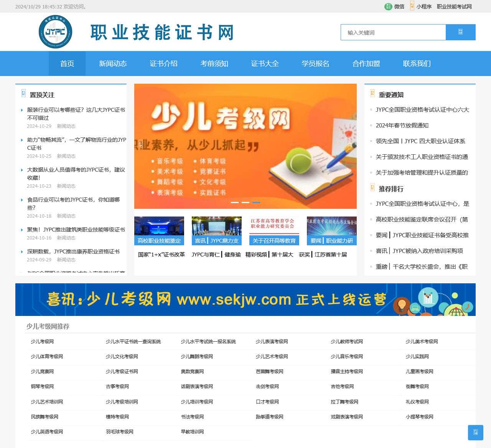The image size is (491, 448).
Task: Open the 少儿表演考级网 link
Action: point(272,342)
